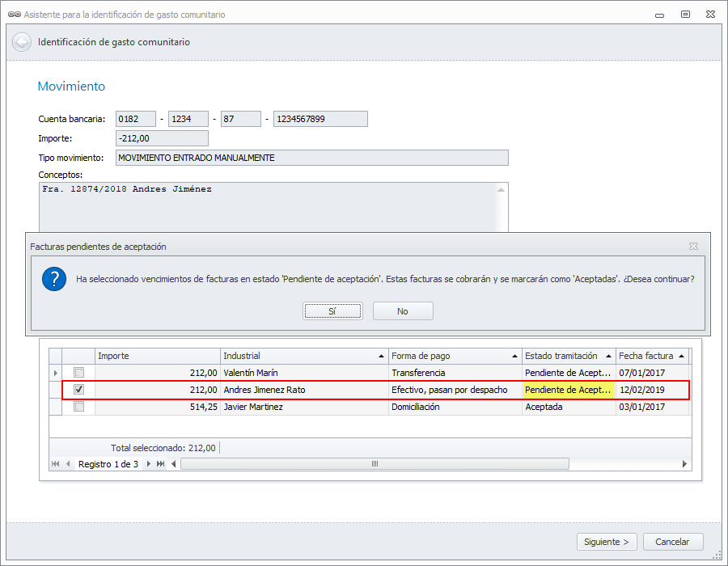The height and width of the screenshot is (566, 728).
Task: Sort by the Estado tramitación column
Action: 568,356
